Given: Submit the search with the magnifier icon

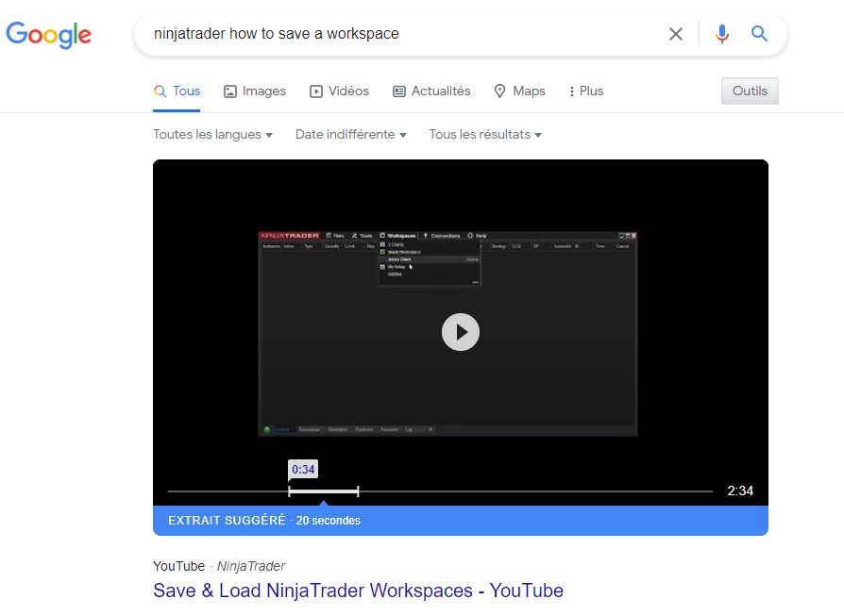Looking at the screenshot, I should click(759, 34).
